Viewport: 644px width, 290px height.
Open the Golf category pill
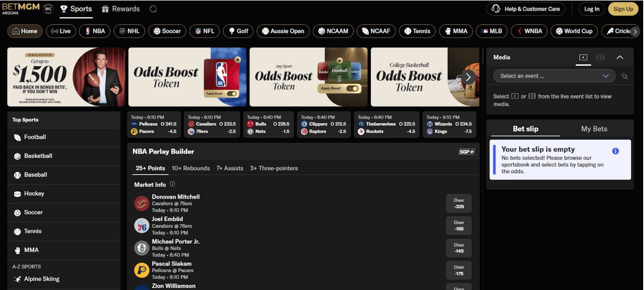238,31
